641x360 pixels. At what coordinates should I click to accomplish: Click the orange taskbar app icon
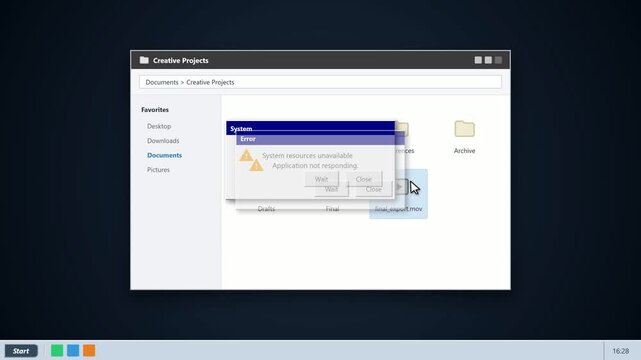(x=89, y=351)
